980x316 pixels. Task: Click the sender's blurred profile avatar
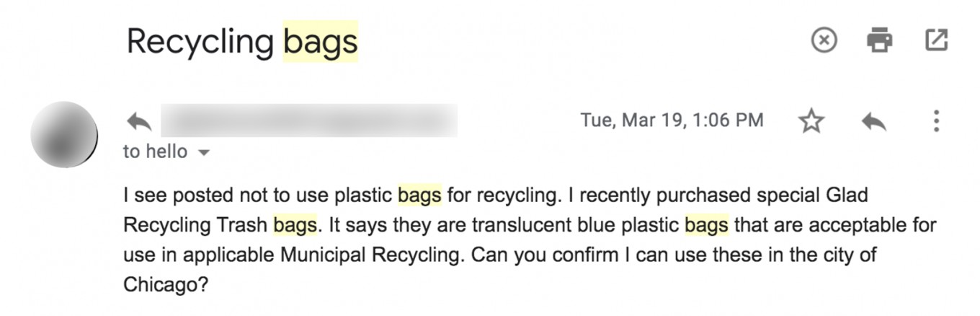(64, 135)
